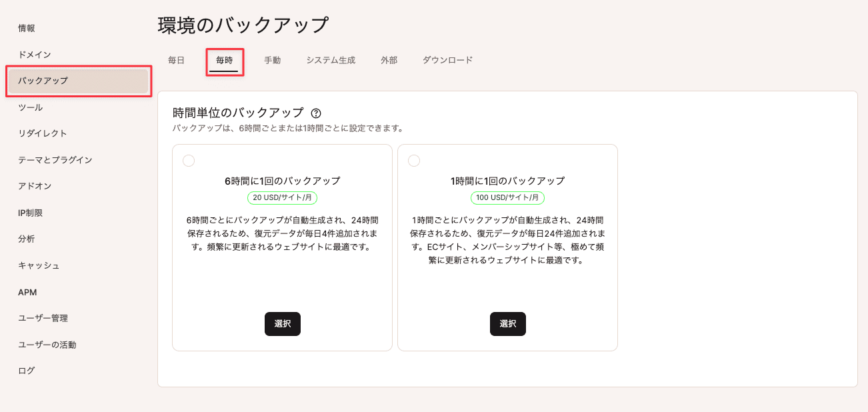Screen dimensions: 868x412
Task: Open the ツール section
Action: [x=30, y=107]
